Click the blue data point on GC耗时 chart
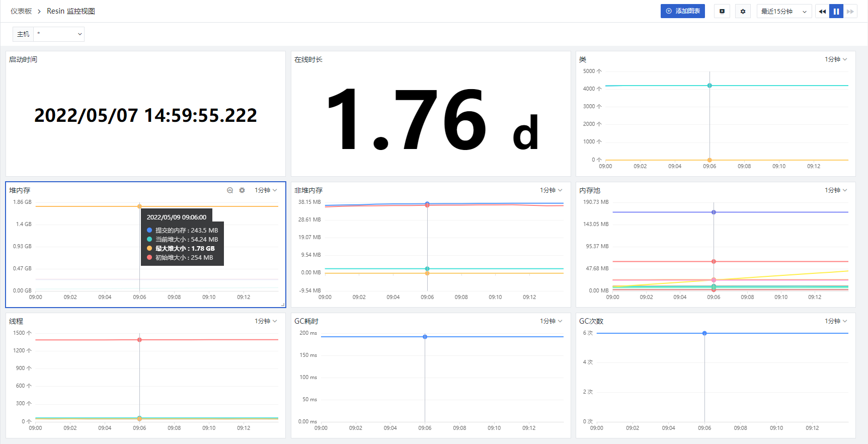This screenshot has width=868, height=444. pos(425,337)
